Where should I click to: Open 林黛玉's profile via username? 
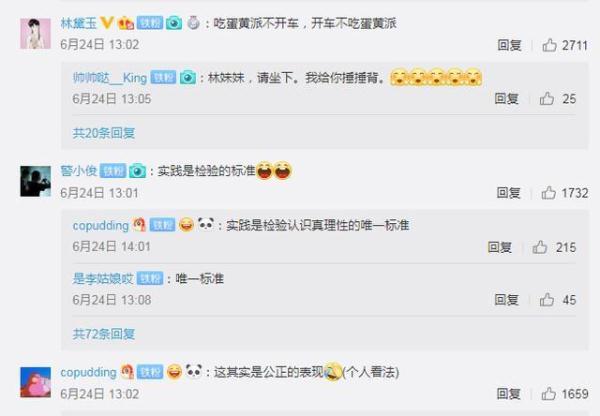tap(79, 23)
